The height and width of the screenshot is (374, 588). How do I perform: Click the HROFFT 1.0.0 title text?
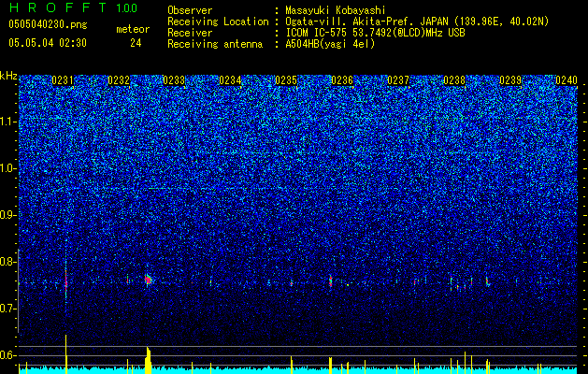[73, 7]
